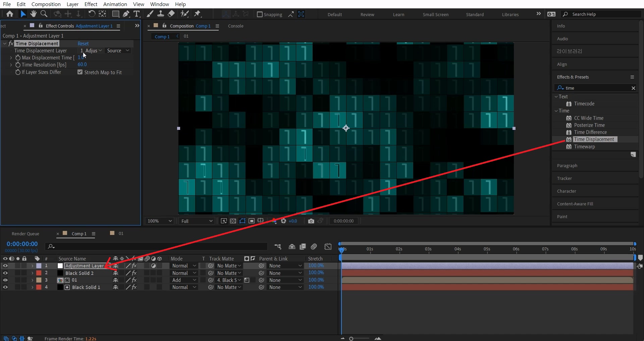The height and width of the screenshot is (341, 644).
Task: Collapse the Time category in Effects & Presets
Action: (x=556, y=111)
